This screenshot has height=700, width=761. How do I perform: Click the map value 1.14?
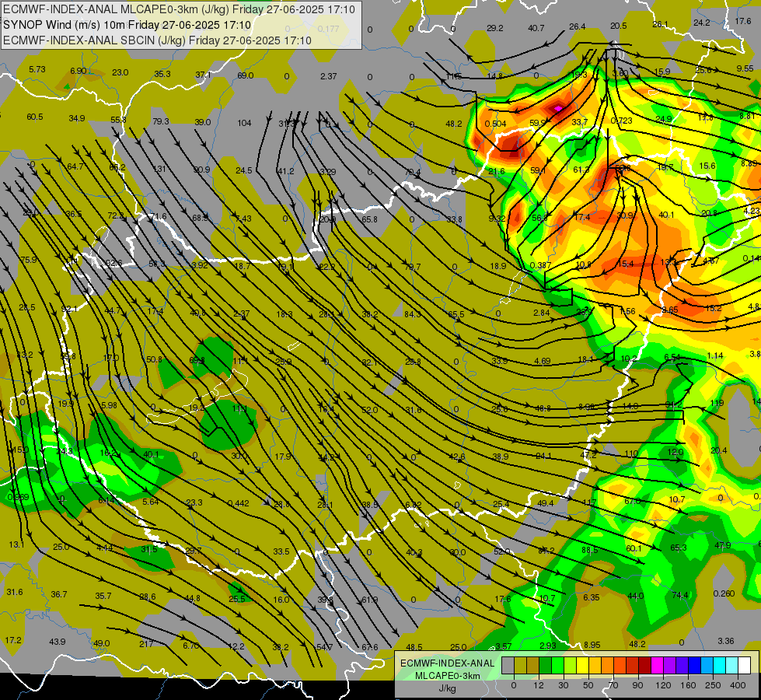(715, 355)
